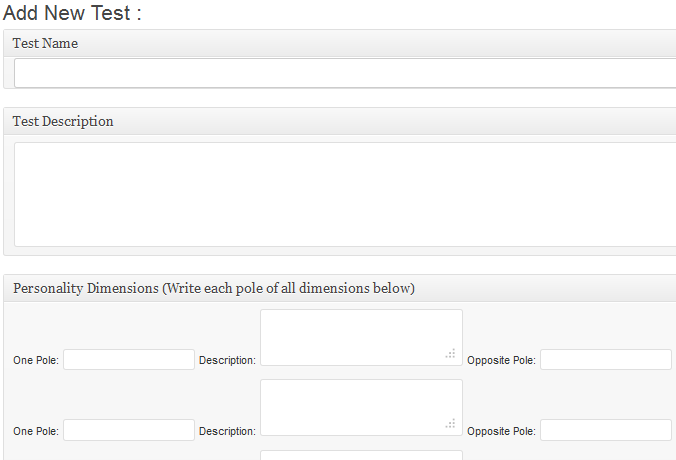
Task: Click the Personality Dimensions panel header
Action: click(x=340, y=288)
